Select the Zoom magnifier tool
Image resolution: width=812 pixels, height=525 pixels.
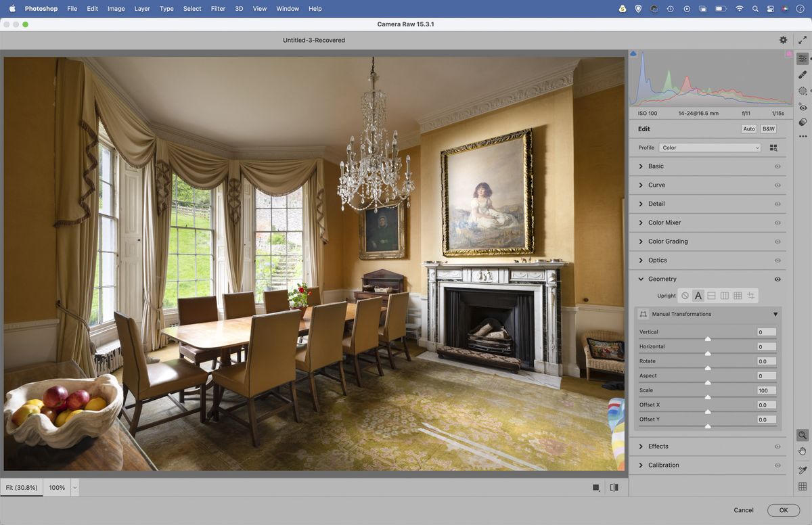(x=803, y=436)
